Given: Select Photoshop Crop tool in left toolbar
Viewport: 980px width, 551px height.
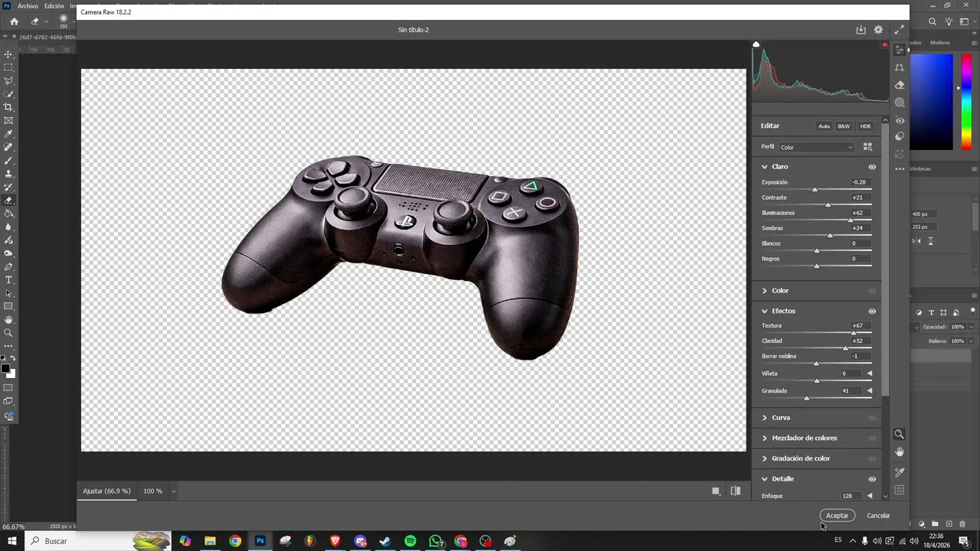Looking at the screenshot, I should point(8,107).
